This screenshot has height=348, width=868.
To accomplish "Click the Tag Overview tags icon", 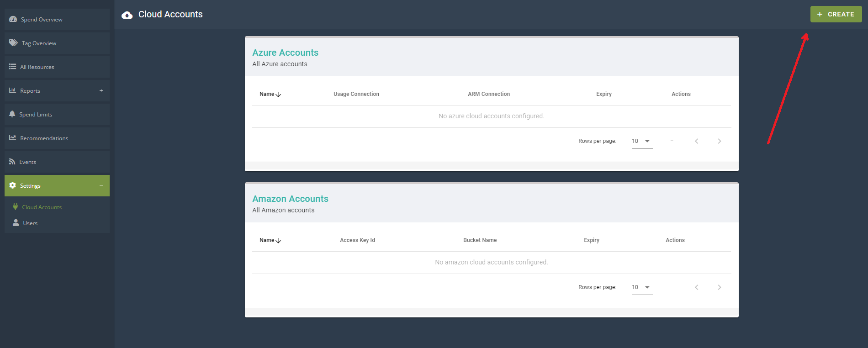I will click(13, 43).
